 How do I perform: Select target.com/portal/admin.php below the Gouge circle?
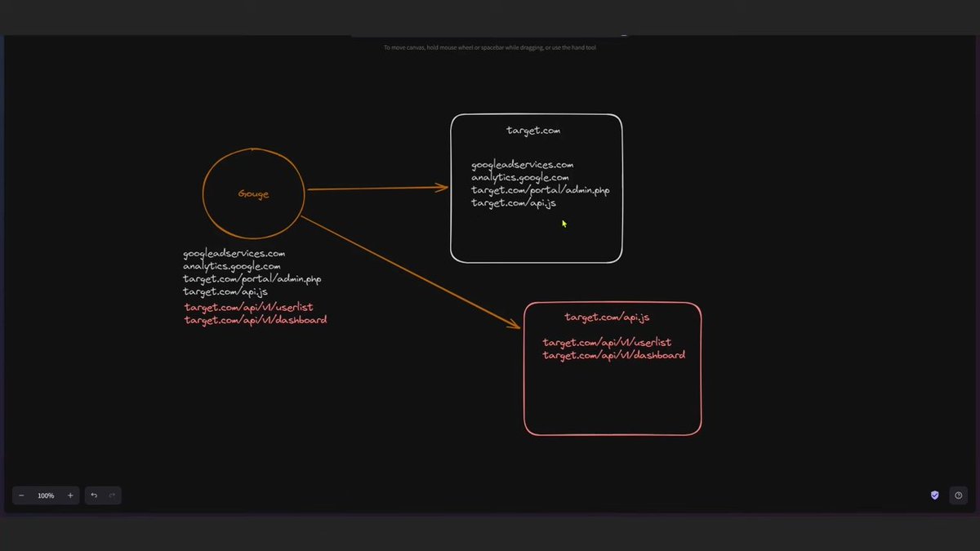[x=252, y=279]
